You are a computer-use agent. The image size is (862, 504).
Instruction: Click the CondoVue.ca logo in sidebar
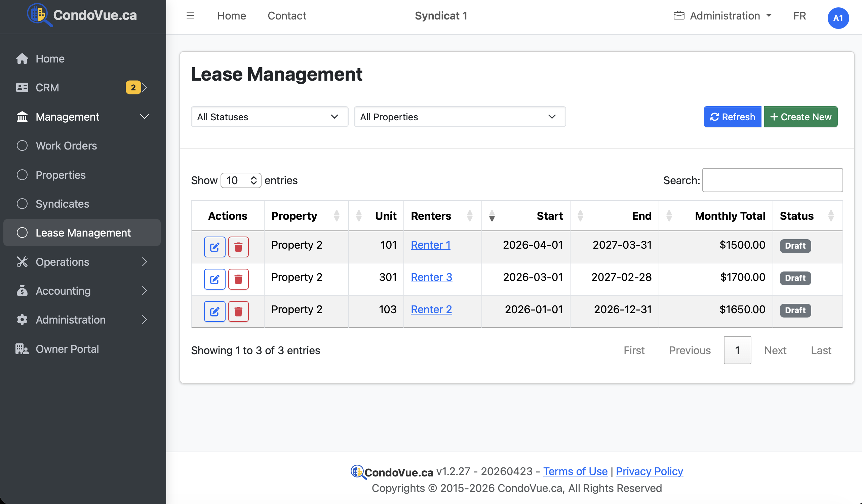click(x=82, y=15)
